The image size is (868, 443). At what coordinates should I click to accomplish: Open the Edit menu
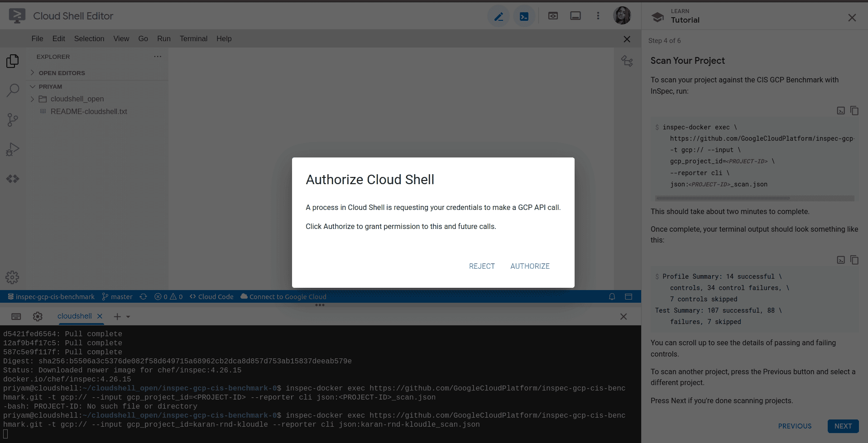click(58, 38)
